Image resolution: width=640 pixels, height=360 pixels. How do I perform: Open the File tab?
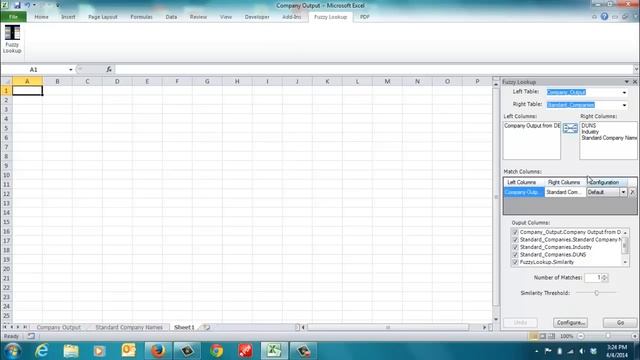[13, 17]
